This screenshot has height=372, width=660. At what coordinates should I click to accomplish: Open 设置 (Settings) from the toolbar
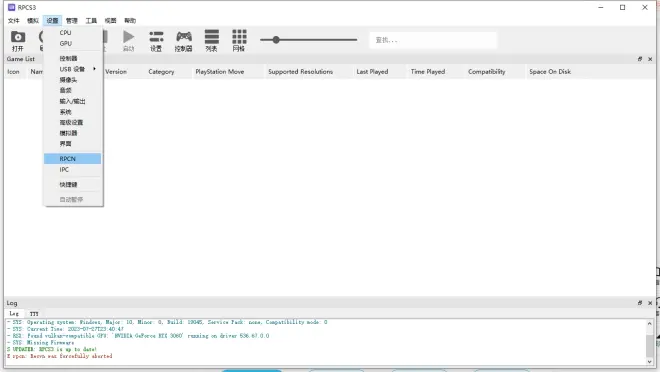click(x=156, y=41)
